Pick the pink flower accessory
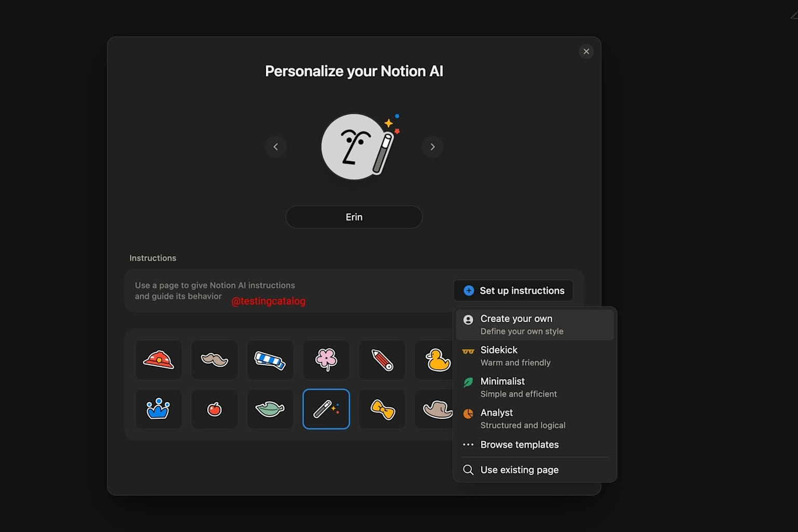Viewport: 798px width, 532px height. tap(326, 360)
